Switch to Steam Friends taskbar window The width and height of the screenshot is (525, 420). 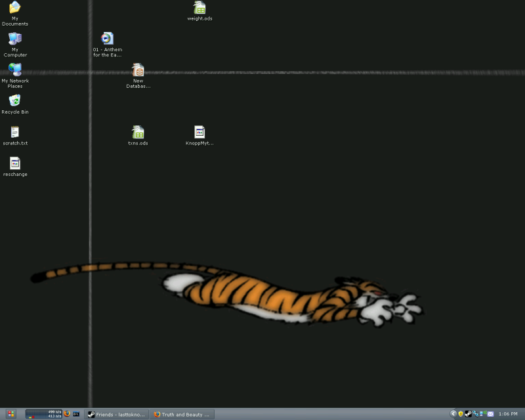pyautogui.click(x=116, y=414)
